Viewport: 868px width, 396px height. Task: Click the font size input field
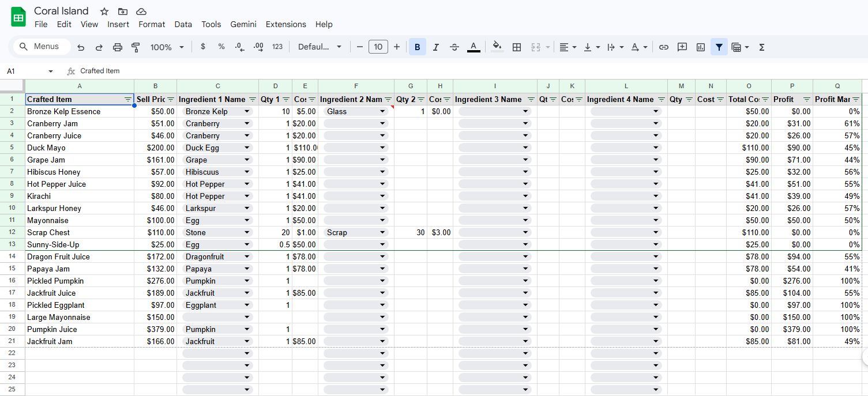(x=378, y=47)
